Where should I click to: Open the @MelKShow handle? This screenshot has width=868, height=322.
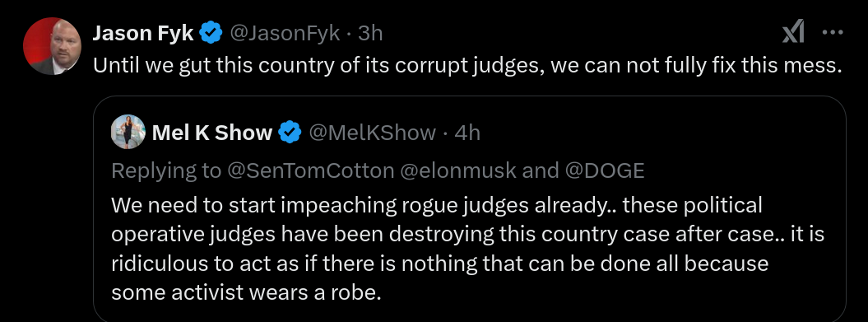(371, 133)
